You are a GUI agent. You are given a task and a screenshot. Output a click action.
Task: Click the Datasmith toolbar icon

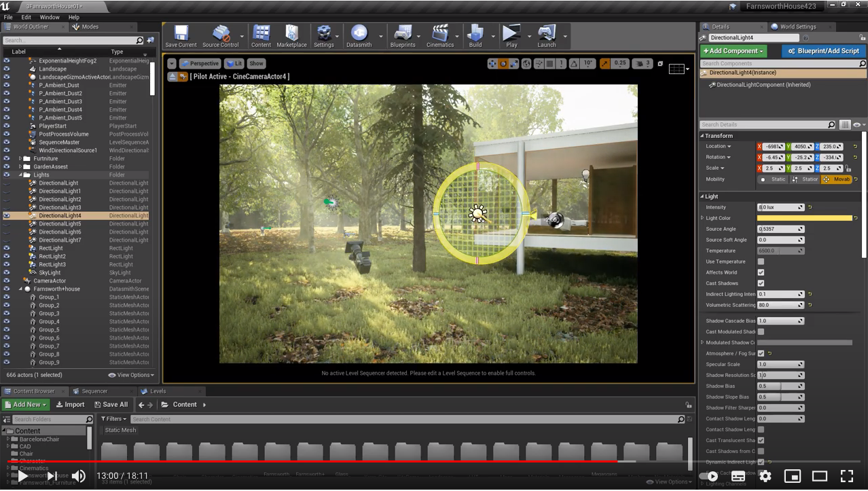(359, 36)
